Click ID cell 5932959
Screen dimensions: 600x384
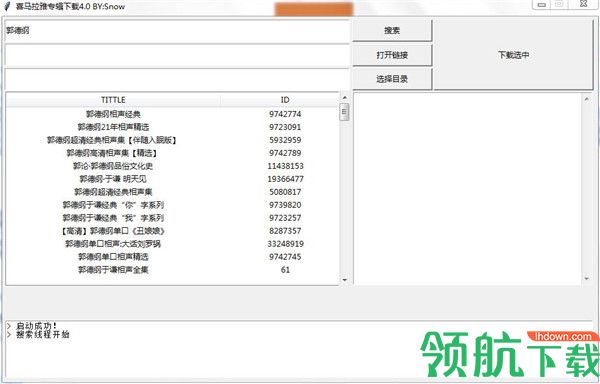[285, 140]
